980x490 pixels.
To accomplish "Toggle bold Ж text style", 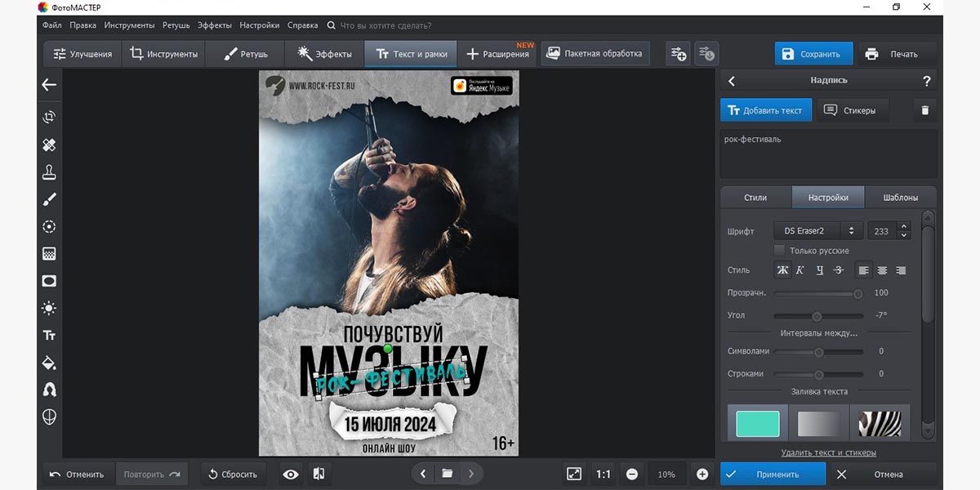I will 782,270.
